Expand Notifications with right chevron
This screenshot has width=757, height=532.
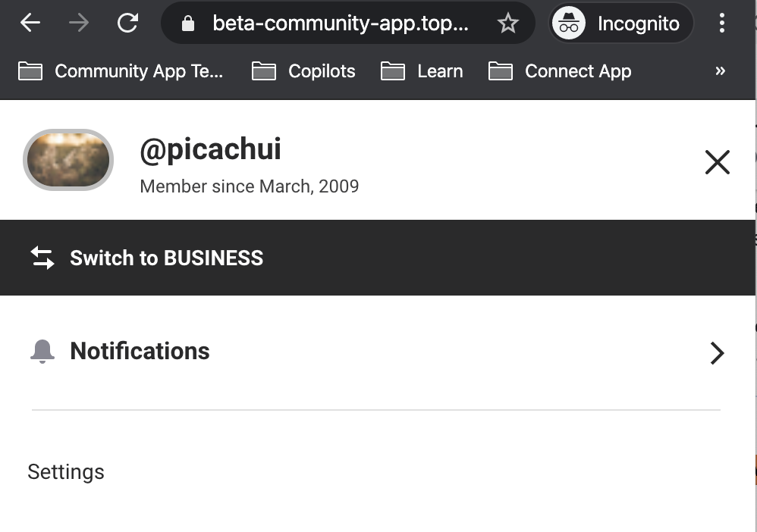click(x=718, y=353)
